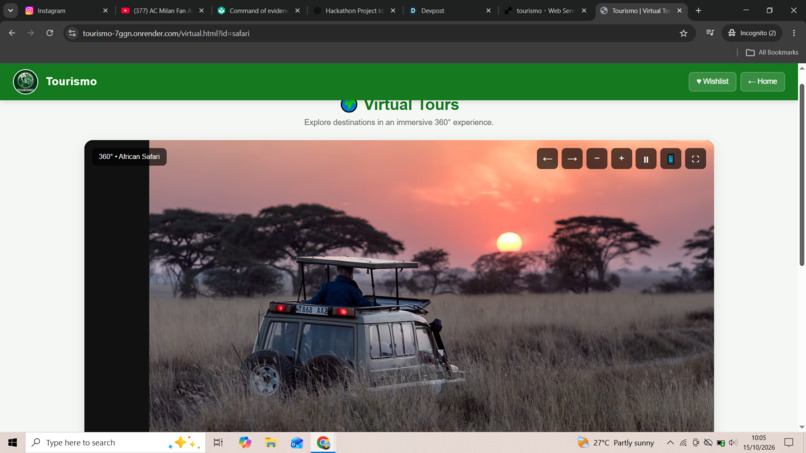Open a new browser tab
This screenshot has height=453, width=806.
[698, 10]
